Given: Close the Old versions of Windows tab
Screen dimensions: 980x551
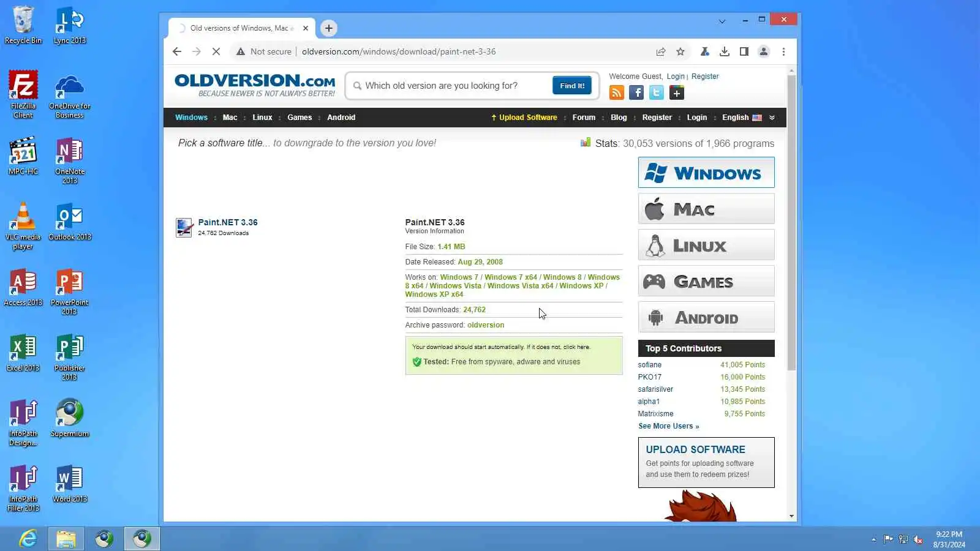Looking at the screenshot, I should (306, 28).
